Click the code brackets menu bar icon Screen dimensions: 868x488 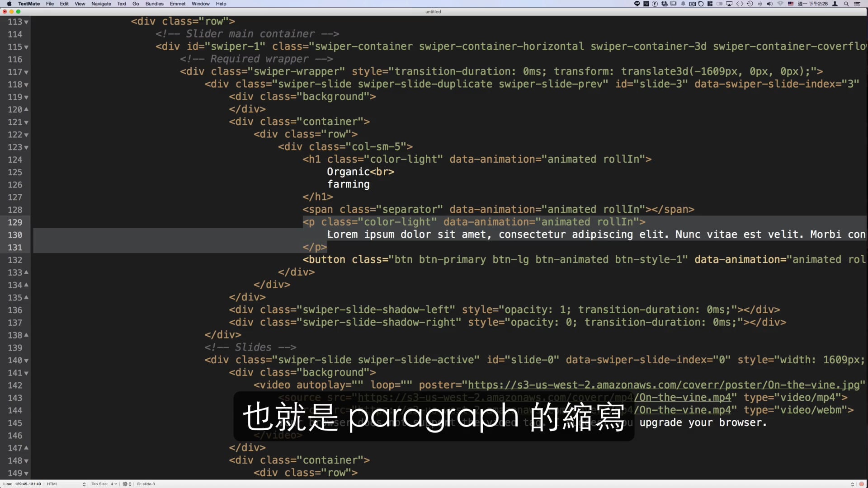click(x=740, y=4)
